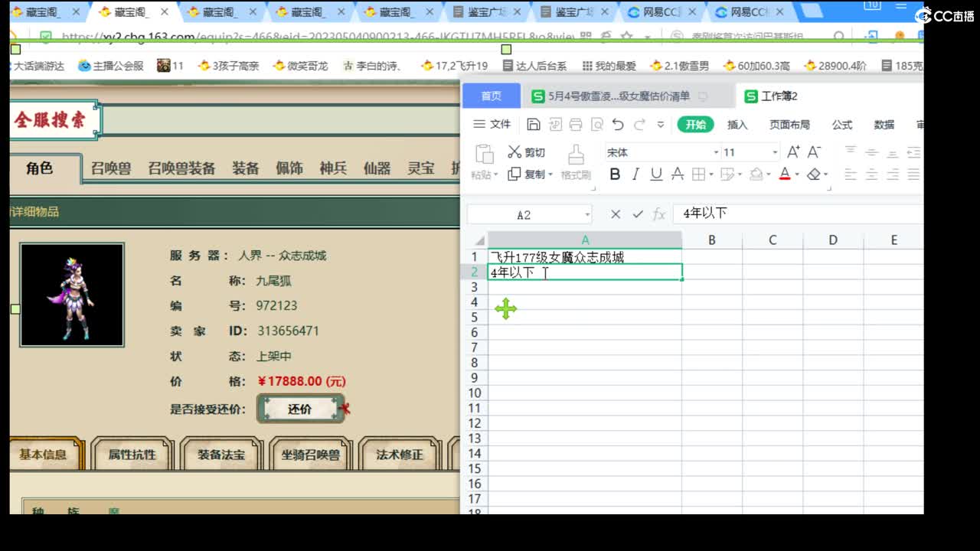Image resolution: width=980 pixels, height=551 pixels.
Task: Click the cell Borders icon
Action: coord(697,174)
